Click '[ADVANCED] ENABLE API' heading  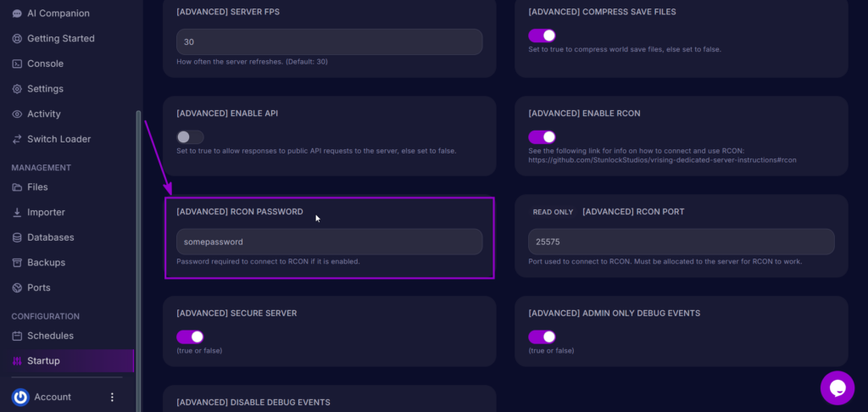(227, 113)
